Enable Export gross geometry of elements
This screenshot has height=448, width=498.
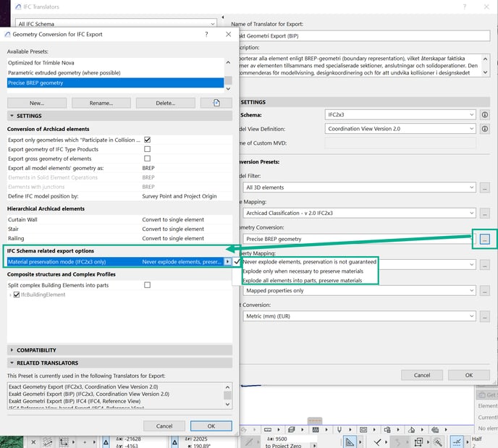point(148,159)
